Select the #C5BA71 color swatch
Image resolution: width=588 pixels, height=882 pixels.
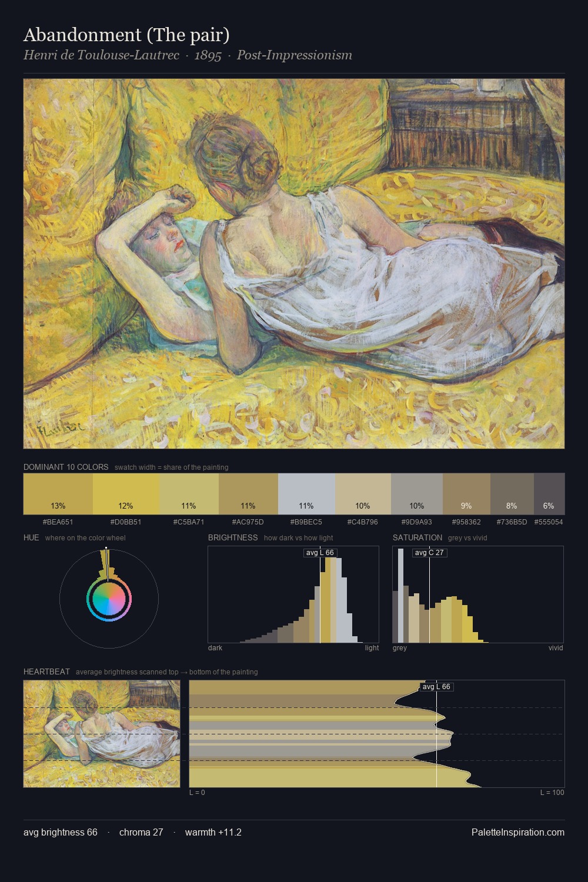[x=189, y=494]
